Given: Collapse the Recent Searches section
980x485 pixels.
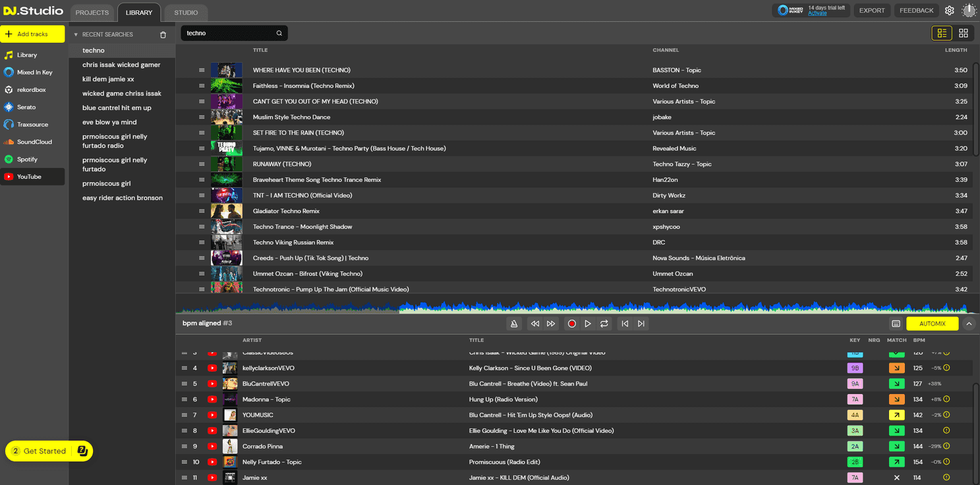Looking at the screenshot, I should coord(74,34).
